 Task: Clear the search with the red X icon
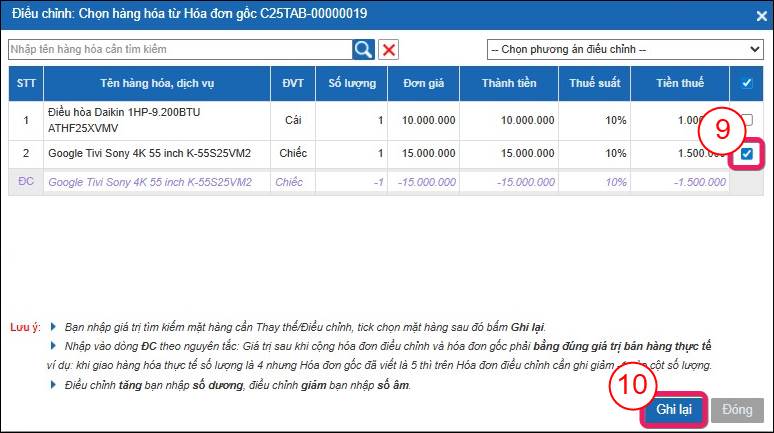tap(389, 49)
